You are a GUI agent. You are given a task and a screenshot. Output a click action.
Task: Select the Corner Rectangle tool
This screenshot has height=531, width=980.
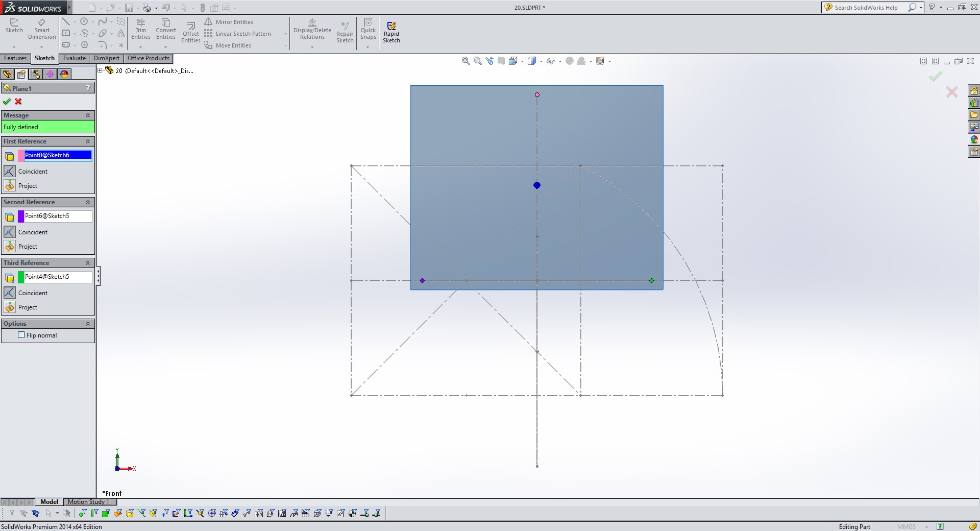click(x=66, y=33)
